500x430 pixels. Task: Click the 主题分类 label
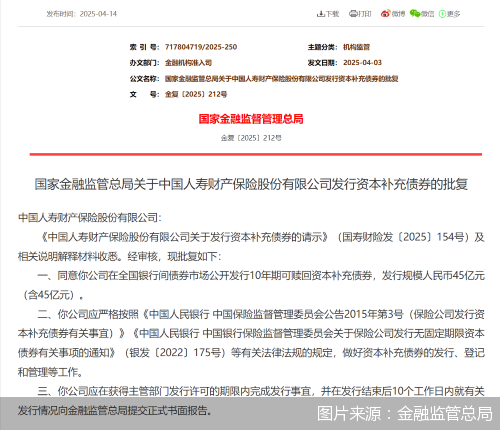(x=322, y=47)
